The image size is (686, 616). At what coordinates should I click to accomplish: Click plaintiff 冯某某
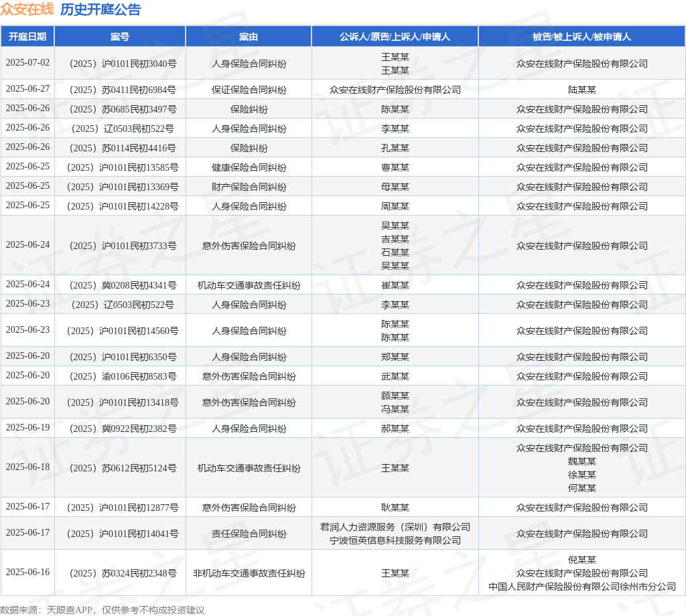395,409
